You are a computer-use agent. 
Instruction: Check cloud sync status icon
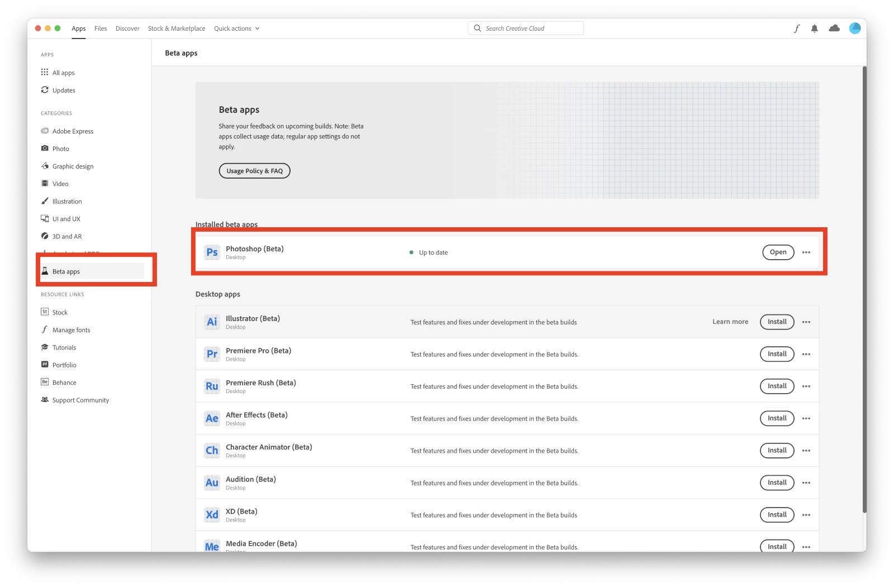pyautogui.click(x=834, y=28)
